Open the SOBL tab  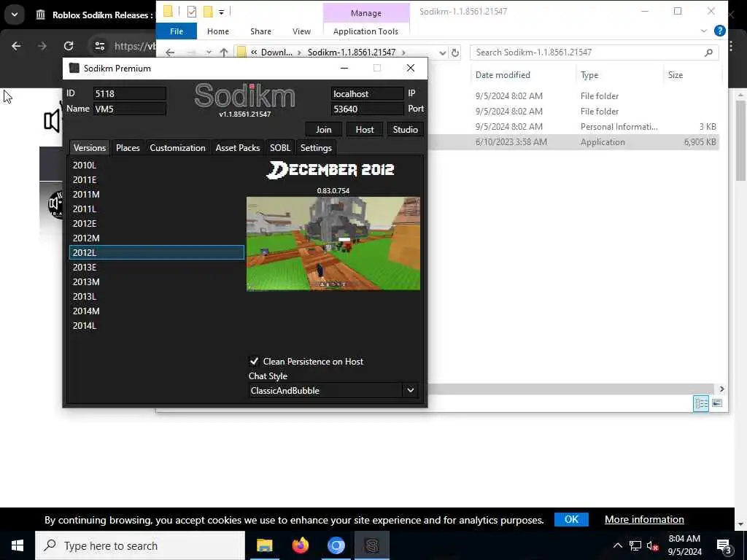point(279,147)
